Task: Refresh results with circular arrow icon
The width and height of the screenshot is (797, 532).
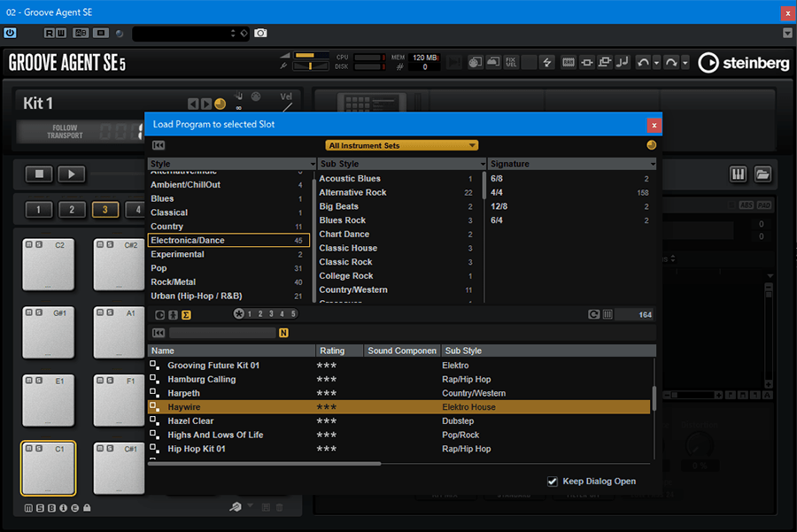Action: click(593, 314)
